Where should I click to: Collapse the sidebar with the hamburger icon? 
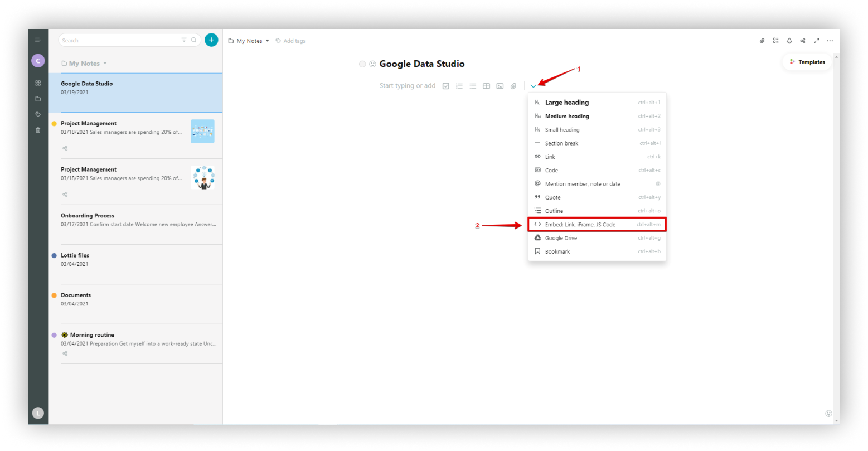[38, 40]
